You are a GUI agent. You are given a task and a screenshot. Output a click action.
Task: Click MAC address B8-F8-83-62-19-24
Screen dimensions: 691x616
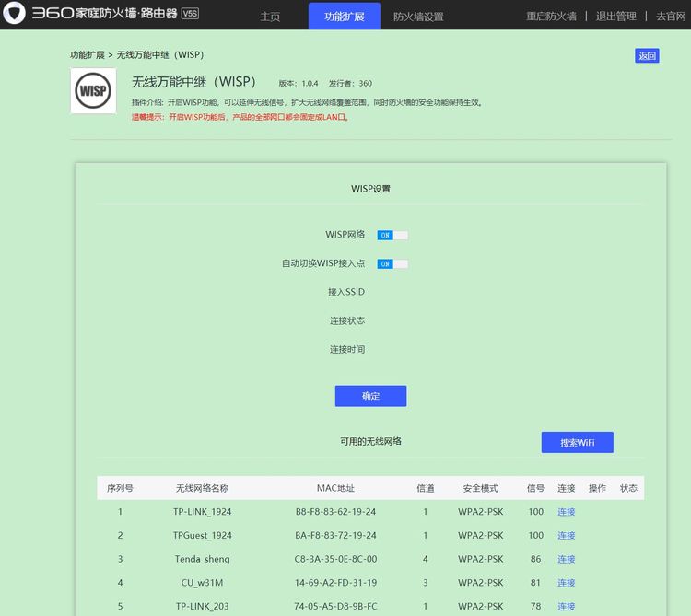335,512
